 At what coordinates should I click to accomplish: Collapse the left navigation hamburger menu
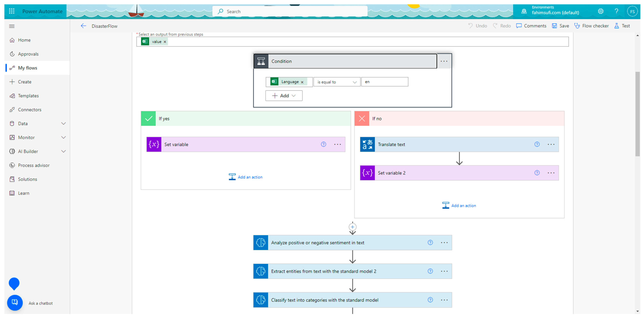click(x=12, y=26)
